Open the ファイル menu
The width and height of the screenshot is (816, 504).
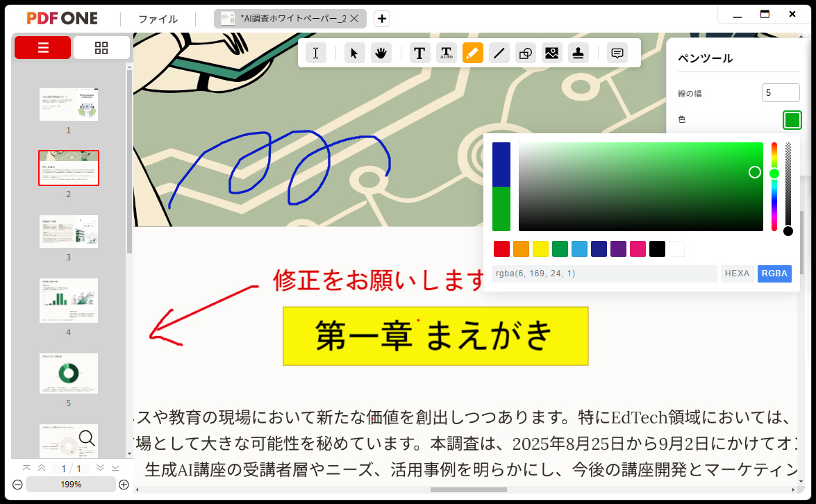[158, 19]
